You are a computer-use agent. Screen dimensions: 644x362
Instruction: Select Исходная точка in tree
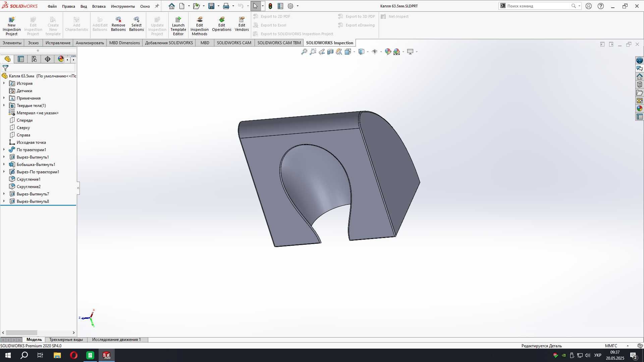tap(31, 142)
